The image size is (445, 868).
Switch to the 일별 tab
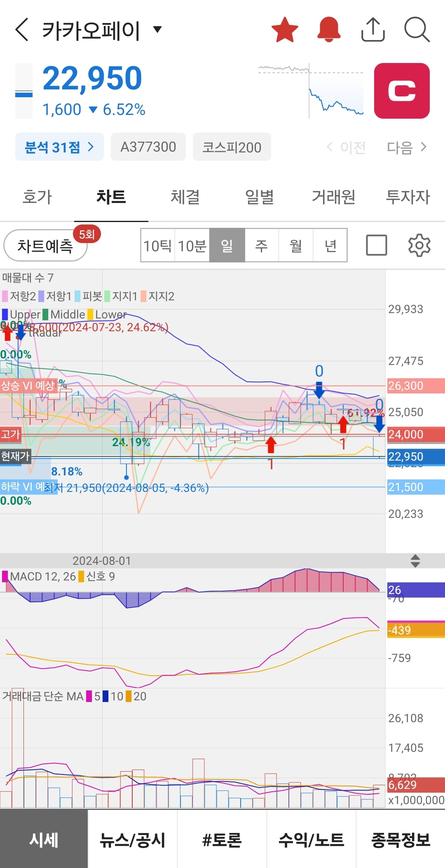[260, 197]
